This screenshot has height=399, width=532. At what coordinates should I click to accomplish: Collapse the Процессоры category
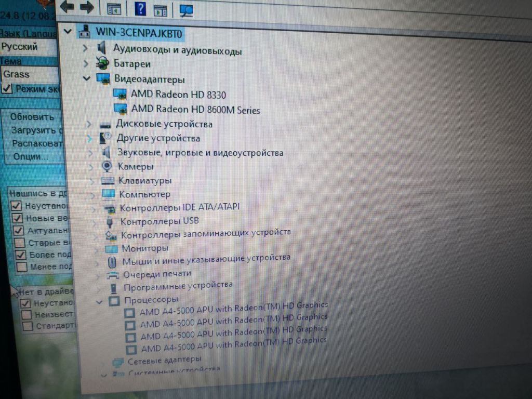point(99,302)
